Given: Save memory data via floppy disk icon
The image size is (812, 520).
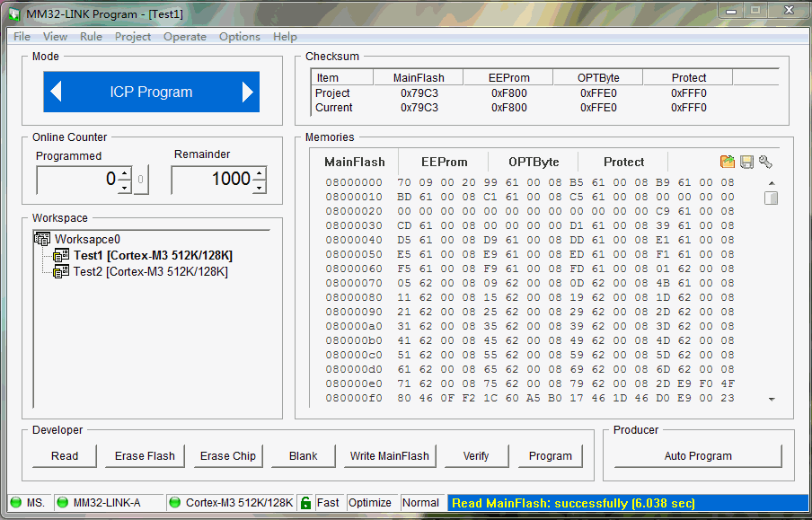Looking at the screenshot, I should (747, 161).
